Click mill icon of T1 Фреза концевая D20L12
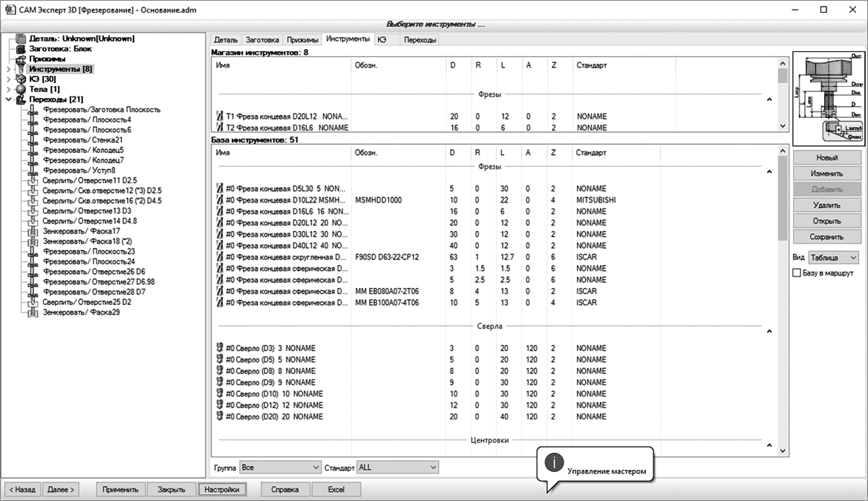Screen dimensions: 868x501 click(219, 117)
